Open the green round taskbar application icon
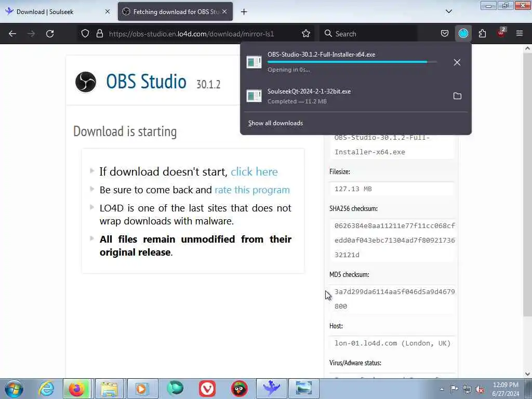 175,389
